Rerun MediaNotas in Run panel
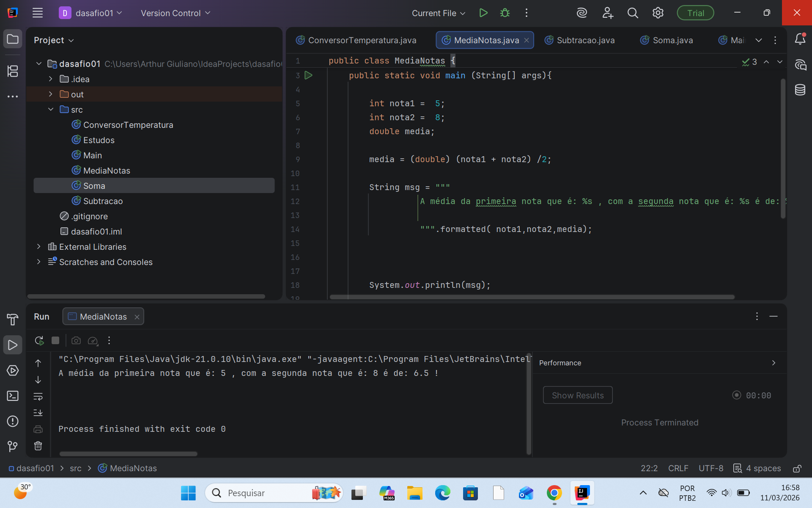This screenshot has width=812, height=508. point(39,340)
